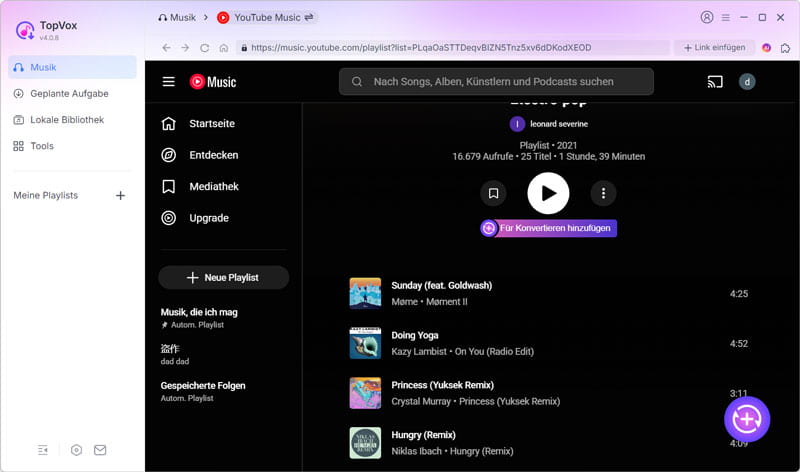
Task: Open settings hexagon icon in sidebar
Action: tap(77, 450)
